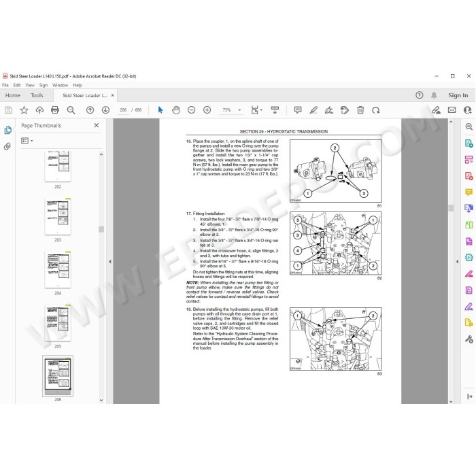The width and height of the screenshot is (476, 476).
Task: Open the Help menu
Action: pos(78,85)
